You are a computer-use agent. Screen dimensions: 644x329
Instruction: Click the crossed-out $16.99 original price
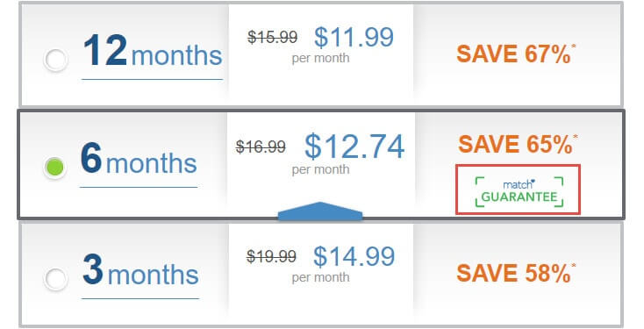261,147
